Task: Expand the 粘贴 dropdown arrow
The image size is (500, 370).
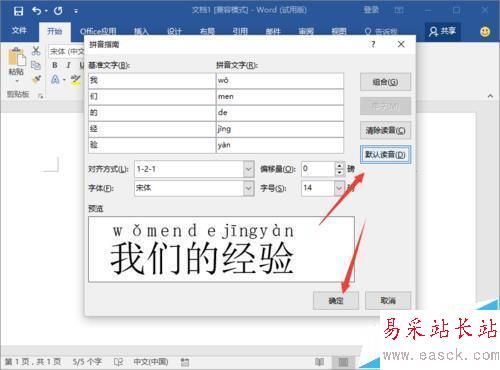Action: [x=16, y=81]
